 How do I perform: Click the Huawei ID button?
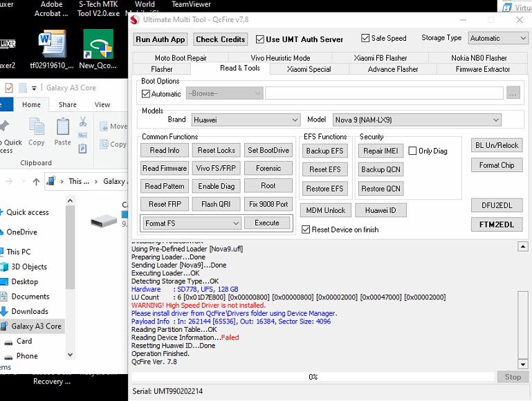[x=380, y=210]
